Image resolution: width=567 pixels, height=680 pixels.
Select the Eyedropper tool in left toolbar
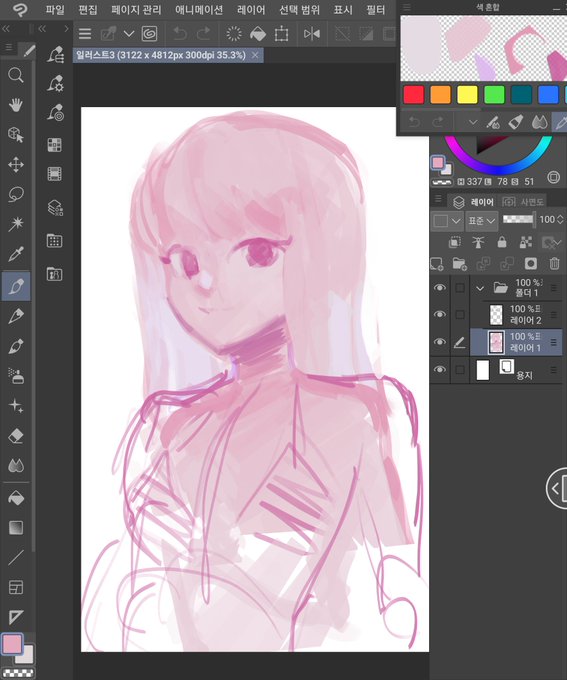16,254
